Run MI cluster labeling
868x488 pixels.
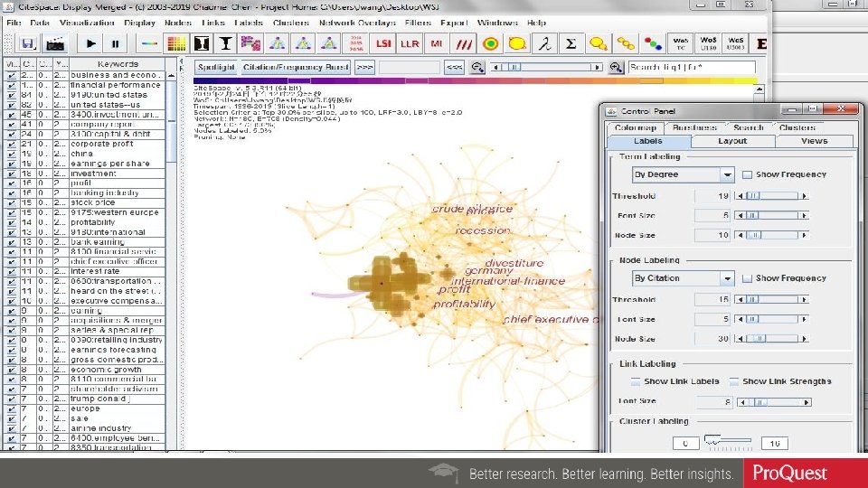point(436,43)
